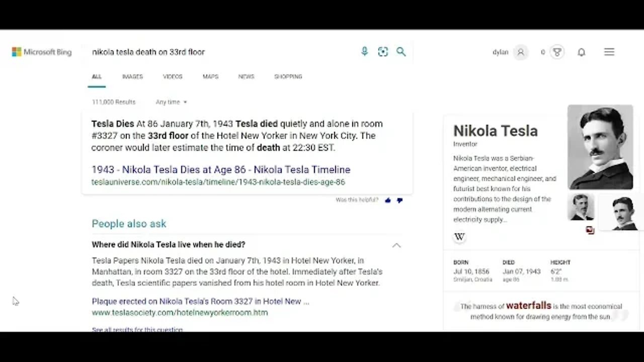The width and height of the screenshot is (644, 362).
Task: Start voice search with microphone icon
Action: [365, 51]
